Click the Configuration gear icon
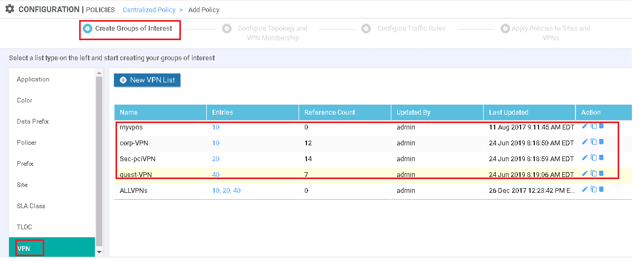The height and width of the screenshot is (261, 644). click(x=9, y=9)
